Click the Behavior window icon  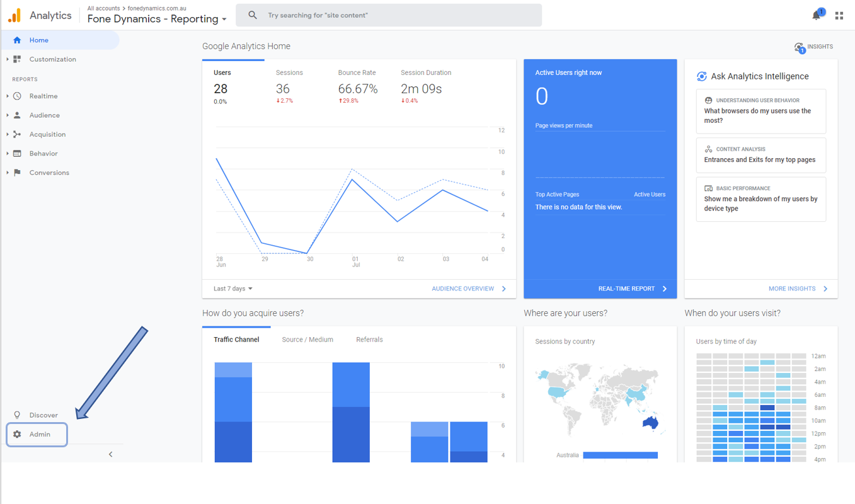(x=17, y=154)
